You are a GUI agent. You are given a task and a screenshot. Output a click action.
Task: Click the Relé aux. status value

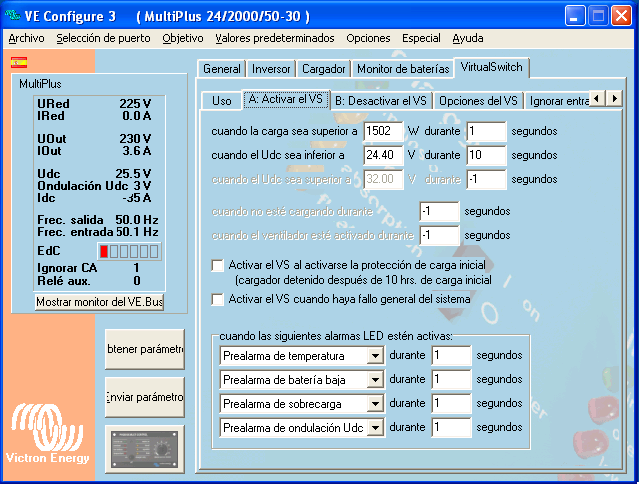(x=137, y=281)
